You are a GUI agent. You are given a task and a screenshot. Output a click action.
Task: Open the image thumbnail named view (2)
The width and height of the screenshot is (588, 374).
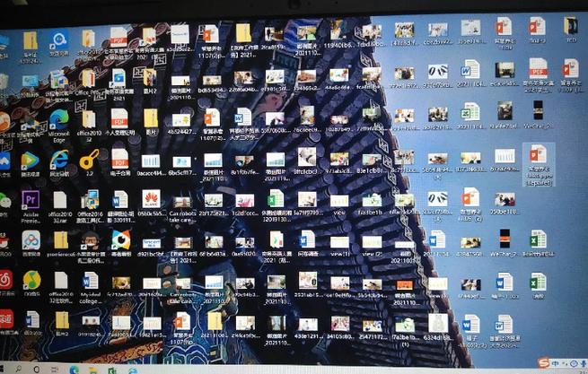[x=372, y=242]
